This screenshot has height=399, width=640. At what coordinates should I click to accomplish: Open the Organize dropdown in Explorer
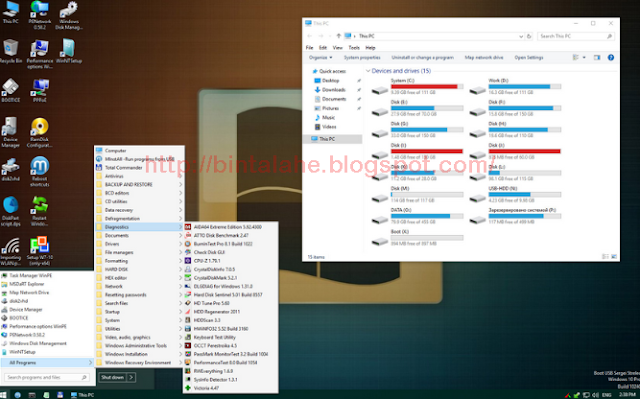tap(320, 58)
